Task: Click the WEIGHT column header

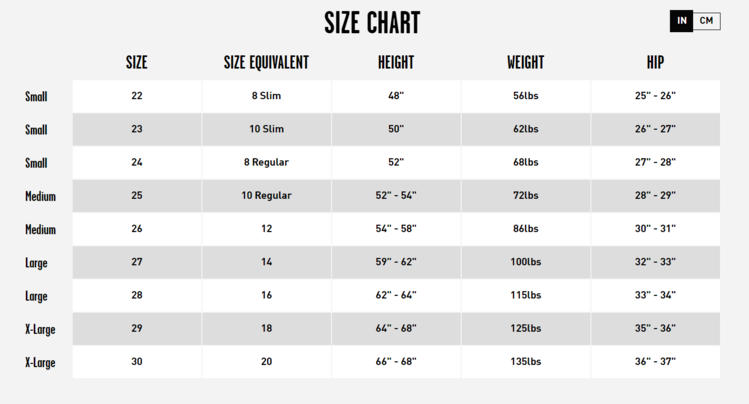Action: 526,62
